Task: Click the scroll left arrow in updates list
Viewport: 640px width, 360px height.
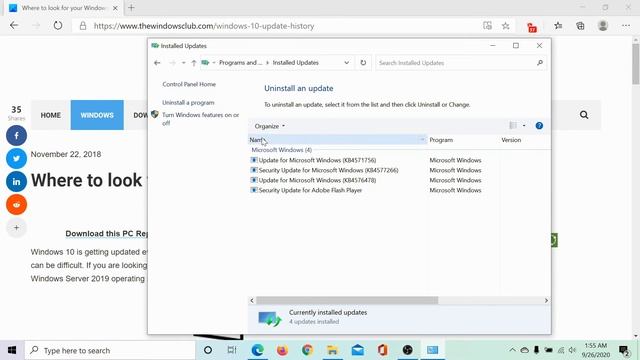Action: point(252,300)
